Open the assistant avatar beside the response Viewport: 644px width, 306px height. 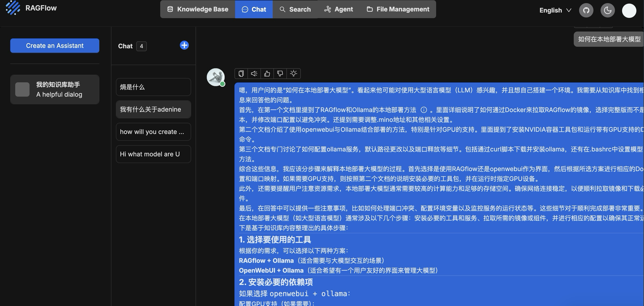(x=215, y=77)
